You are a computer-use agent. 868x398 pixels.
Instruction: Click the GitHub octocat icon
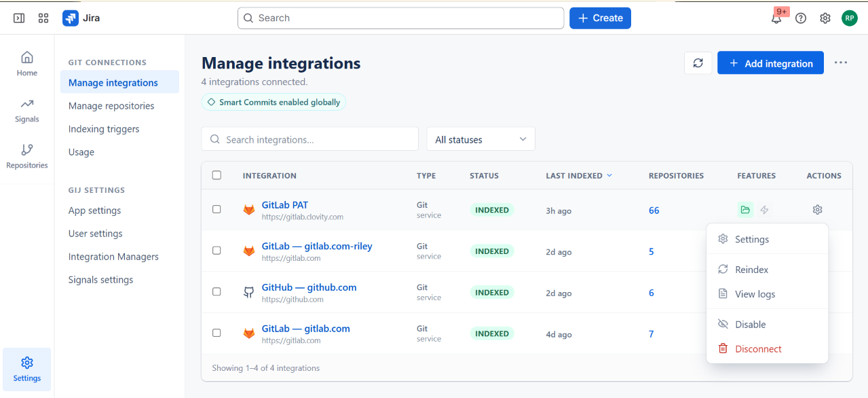coord(249,293)
